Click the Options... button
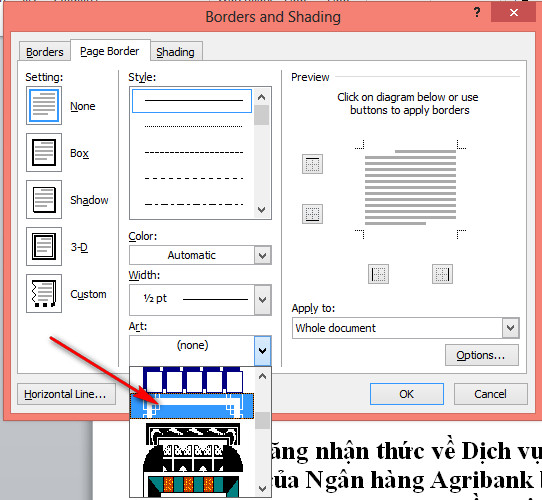542x500 pixels. [482, 355]
